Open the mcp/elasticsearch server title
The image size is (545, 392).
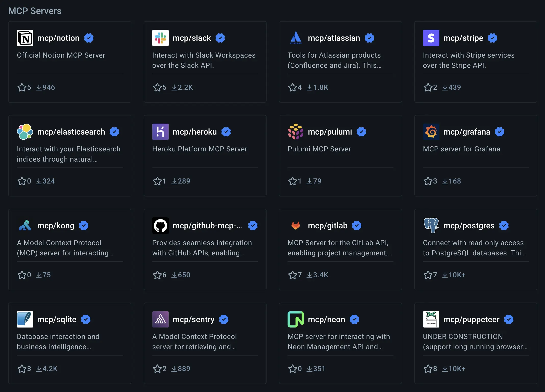click(71, 132)
